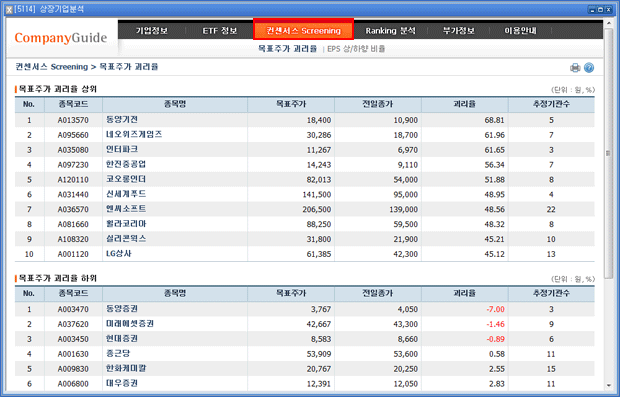The height and width of the screenshot is (397, 620).
Task: Open the 이용안내 tab
Action: click(520, 30)
